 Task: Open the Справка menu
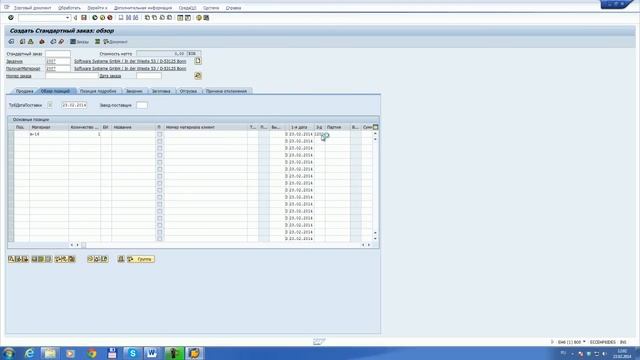[x=233, y=8]
